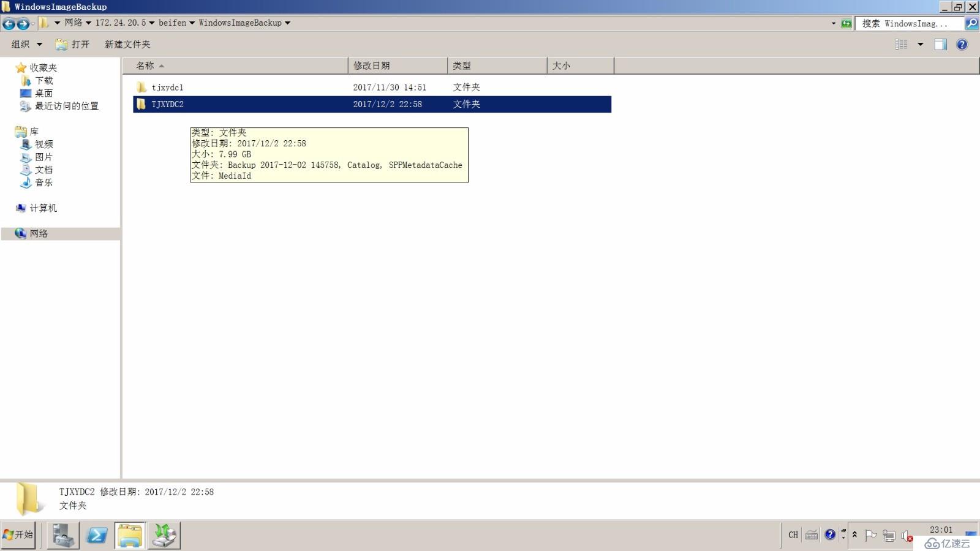The image size is (980, 551).
Task: Click the address bar folder icon
Action: (44, 23)
